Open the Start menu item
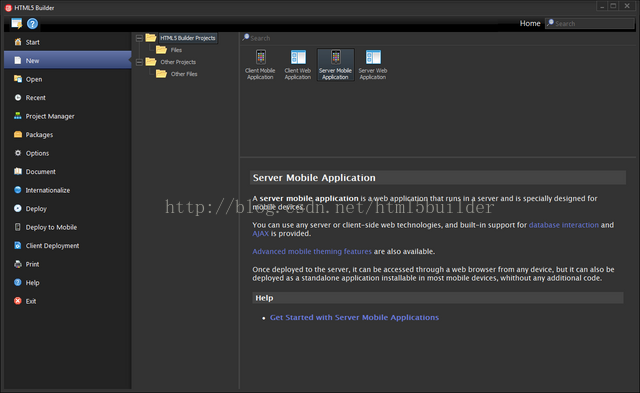This screenshot has width=640, height=393. (x=68, y=42)
